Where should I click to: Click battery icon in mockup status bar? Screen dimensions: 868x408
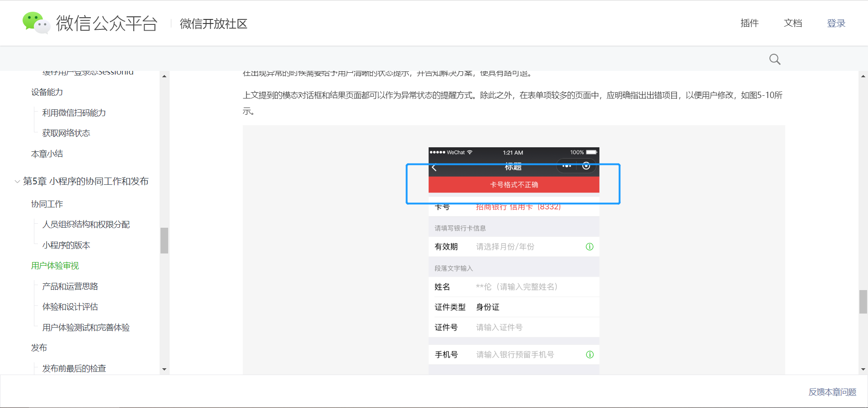[x=591, y=152]
